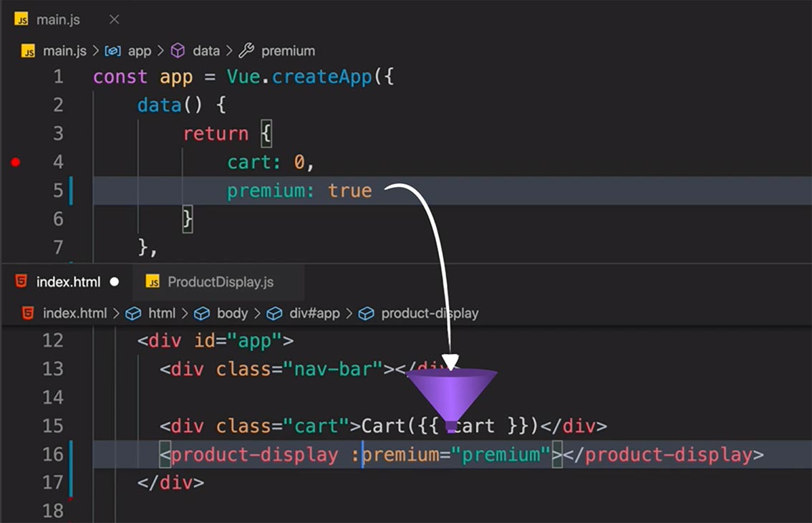
Task: Click the data cube icon in breadcrumb
Action: [x=178, y=51]
